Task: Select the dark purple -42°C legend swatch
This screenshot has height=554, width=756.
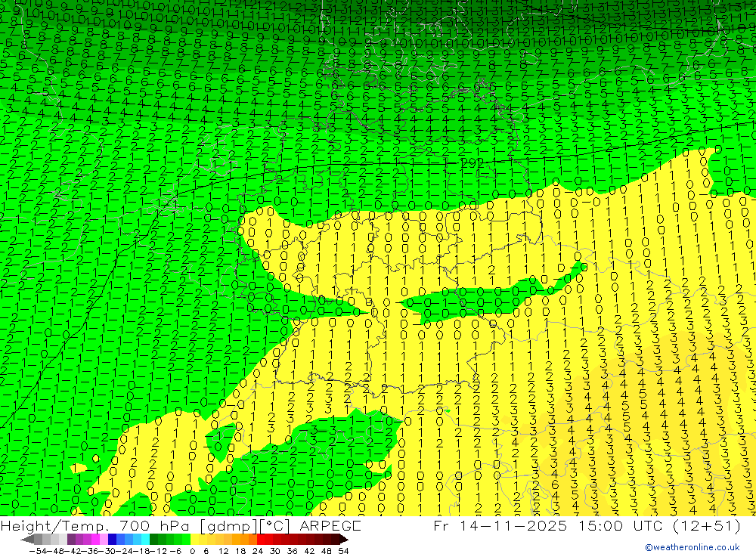Action: pyautogui.click(x=71, y=540)
